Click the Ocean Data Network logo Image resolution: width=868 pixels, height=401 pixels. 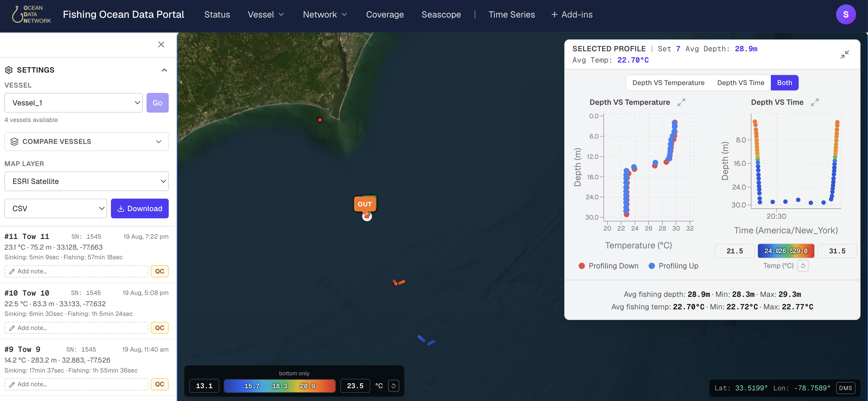pyautogui.click(x=31, y=14)
